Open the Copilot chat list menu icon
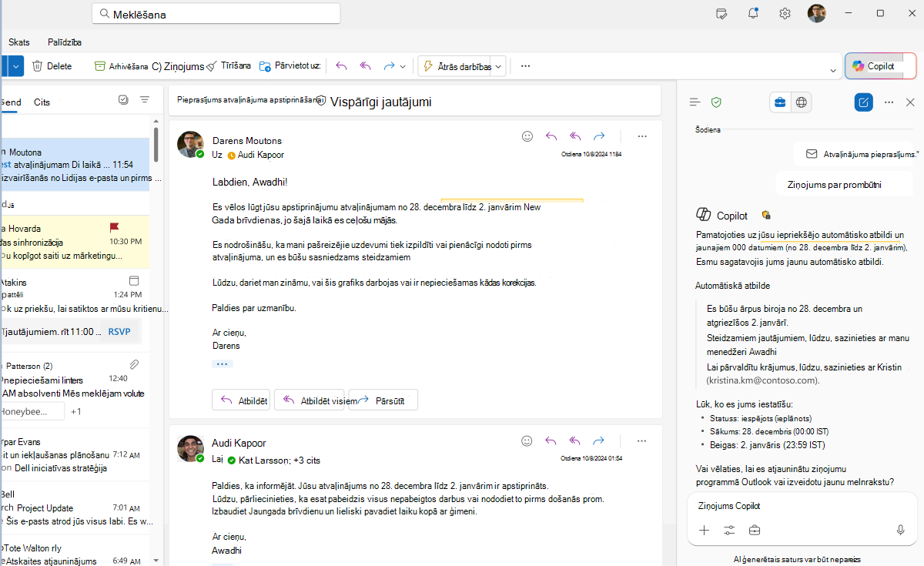Viewport: 924px width, 566px height. coord(695,102)
